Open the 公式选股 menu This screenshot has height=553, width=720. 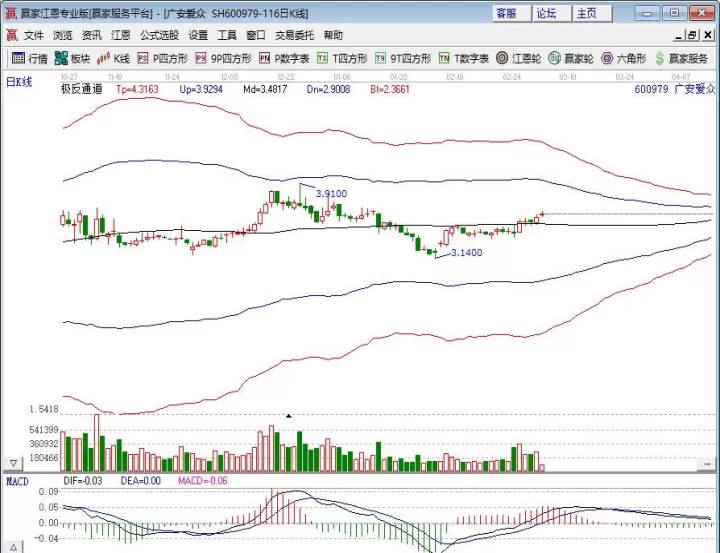159,35
